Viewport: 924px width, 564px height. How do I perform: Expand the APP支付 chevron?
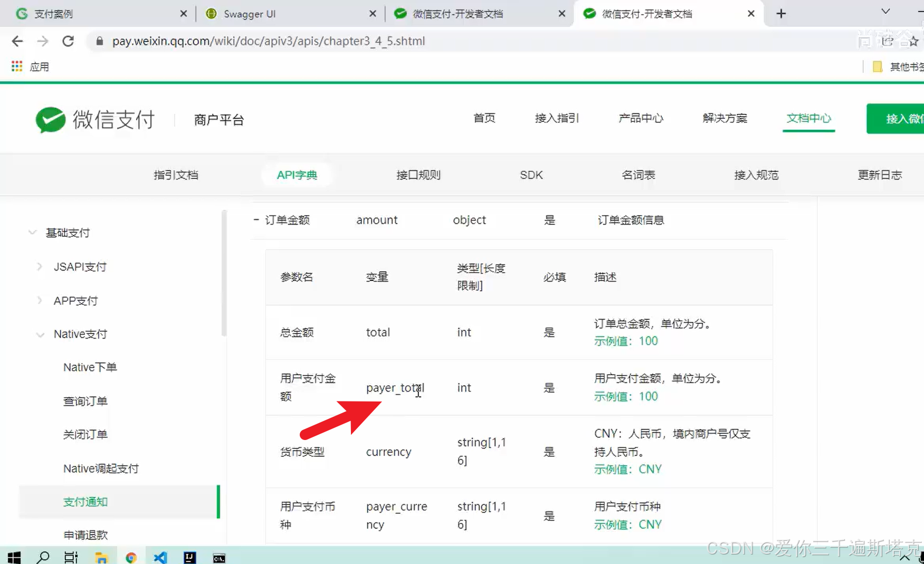pos(40,300)
